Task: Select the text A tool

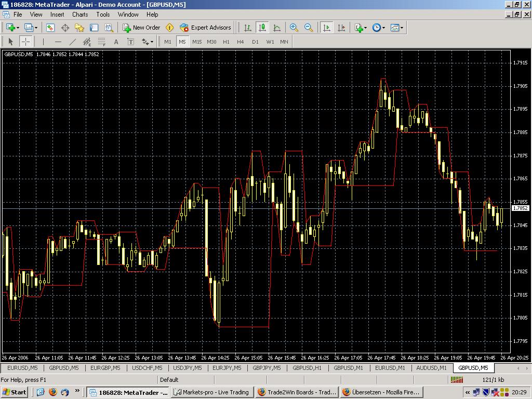Action: click(116, 42)
